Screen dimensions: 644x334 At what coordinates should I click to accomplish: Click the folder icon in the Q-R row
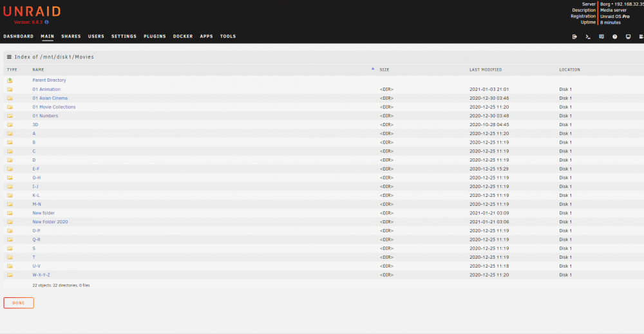10,239
